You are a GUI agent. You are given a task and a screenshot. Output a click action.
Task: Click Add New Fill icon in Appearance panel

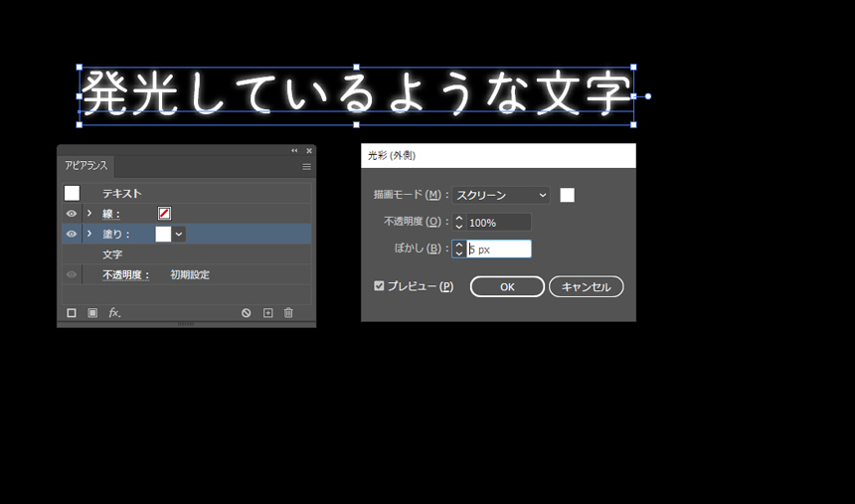click(92, 312)
